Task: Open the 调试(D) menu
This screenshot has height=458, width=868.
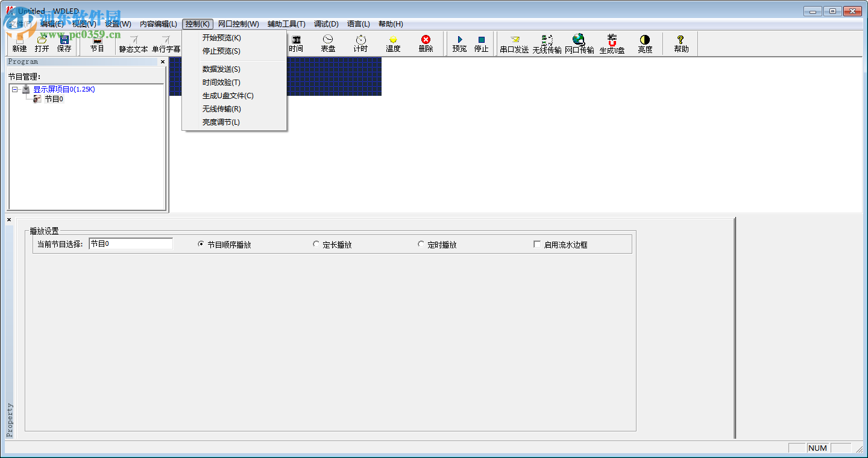Action: (x=326, y=24)
